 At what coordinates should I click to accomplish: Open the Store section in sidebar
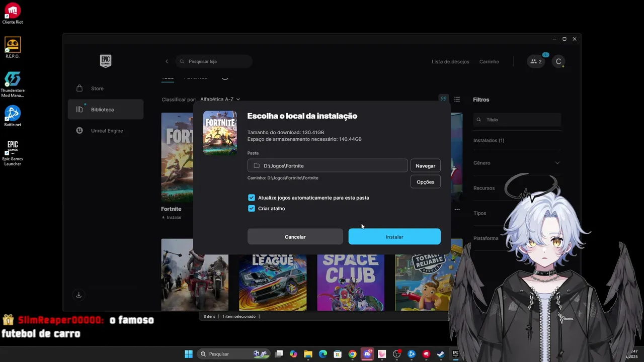[x=106, y=88]
